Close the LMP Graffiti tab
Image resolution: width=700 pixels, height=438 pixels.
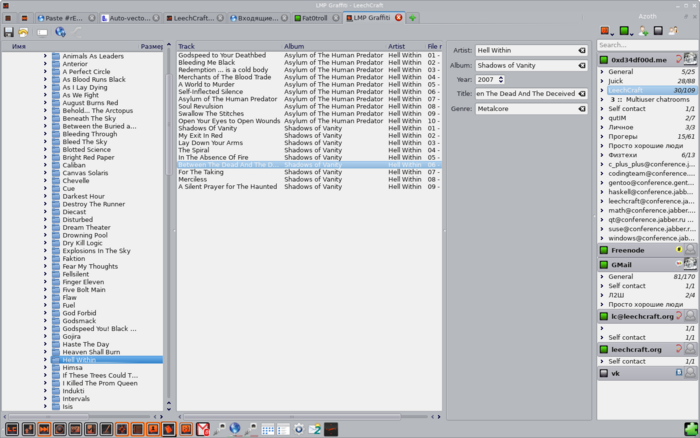pyautogui.click(x=399, y=17)
